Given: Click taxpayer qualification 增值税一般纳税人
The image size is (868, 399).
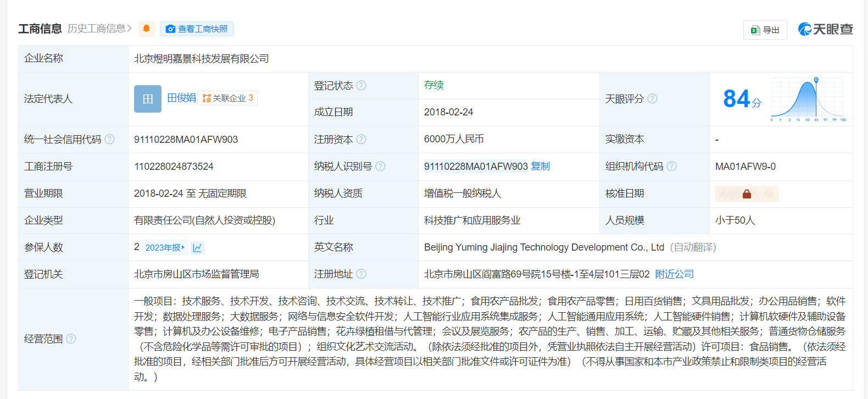Looking at the screenshot, I should point(463,193).
